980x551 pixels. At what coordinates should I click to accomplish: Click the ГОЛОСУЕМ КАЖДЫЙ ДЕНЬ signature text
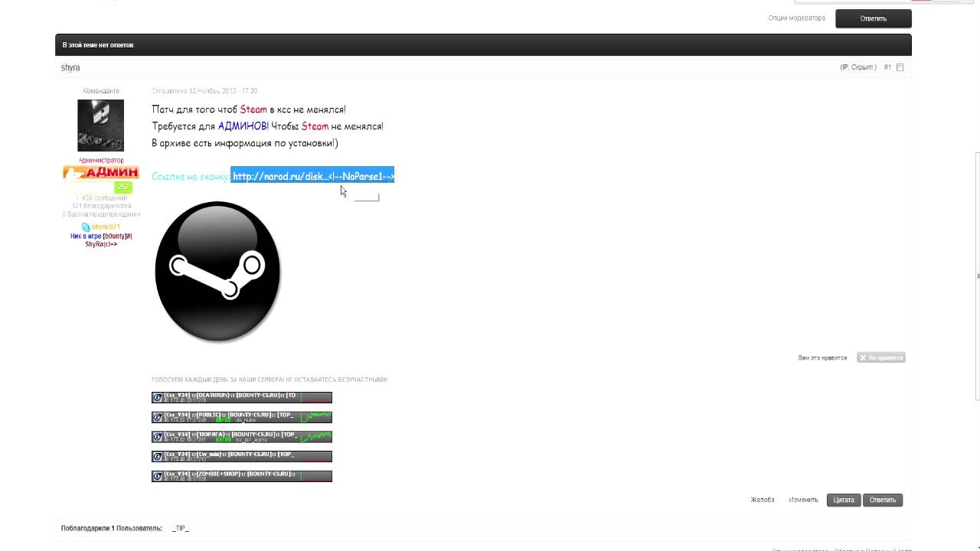click(269, 380)
